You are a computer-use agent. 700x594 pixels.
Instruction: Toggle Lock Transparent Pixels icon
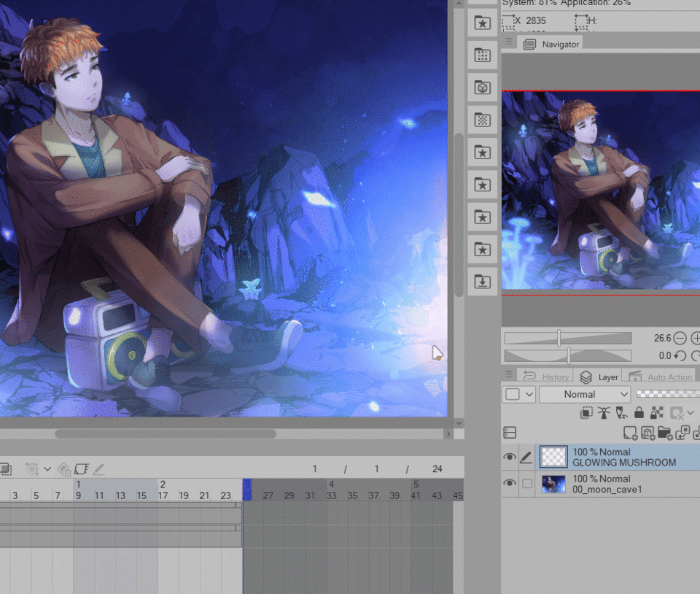click(x=657, y=412)
